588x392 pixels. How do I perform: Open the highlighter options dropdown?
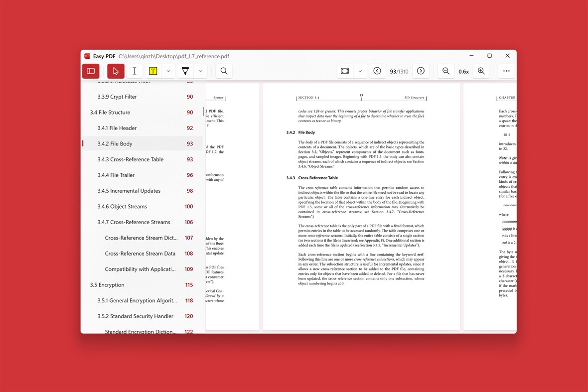[x=168, y=71]
